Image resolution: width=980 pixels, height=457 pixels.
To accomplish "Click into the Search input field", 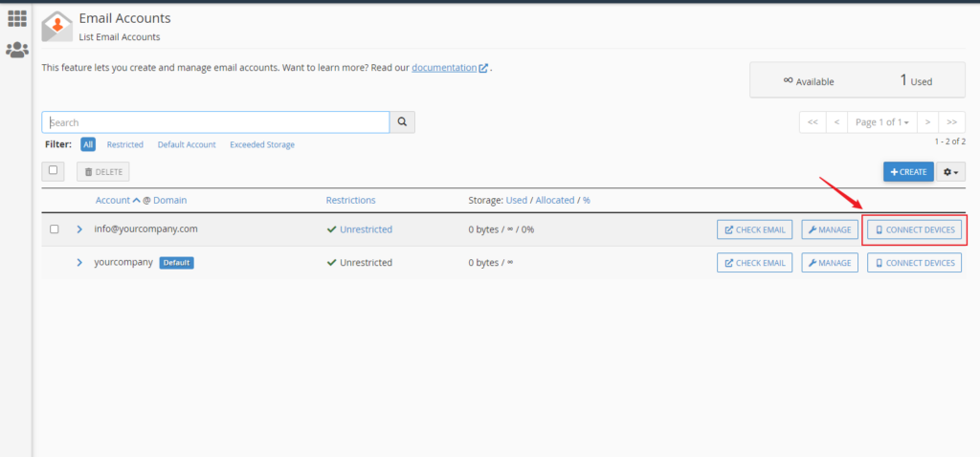I will tap(215, 122).
